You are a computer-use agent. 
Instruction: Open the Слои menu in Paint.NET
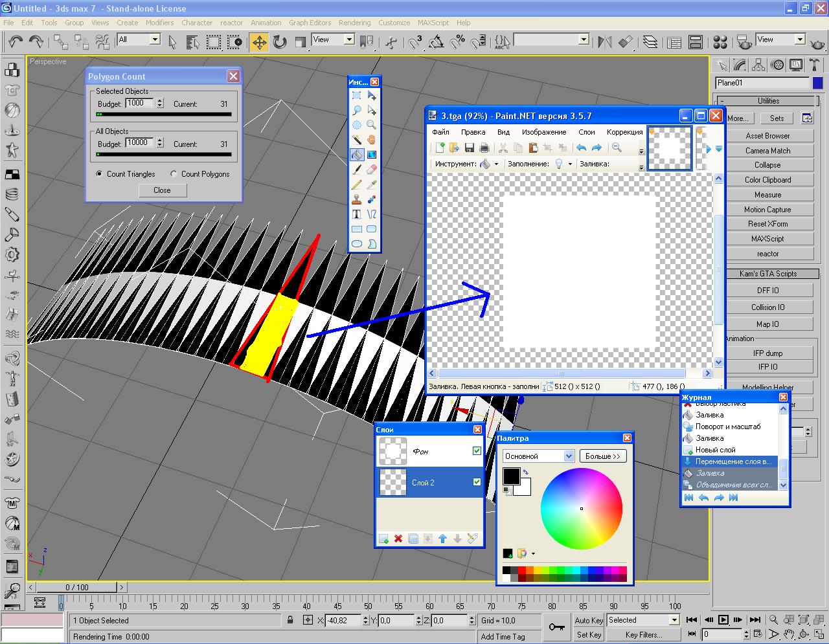[586, 132]
